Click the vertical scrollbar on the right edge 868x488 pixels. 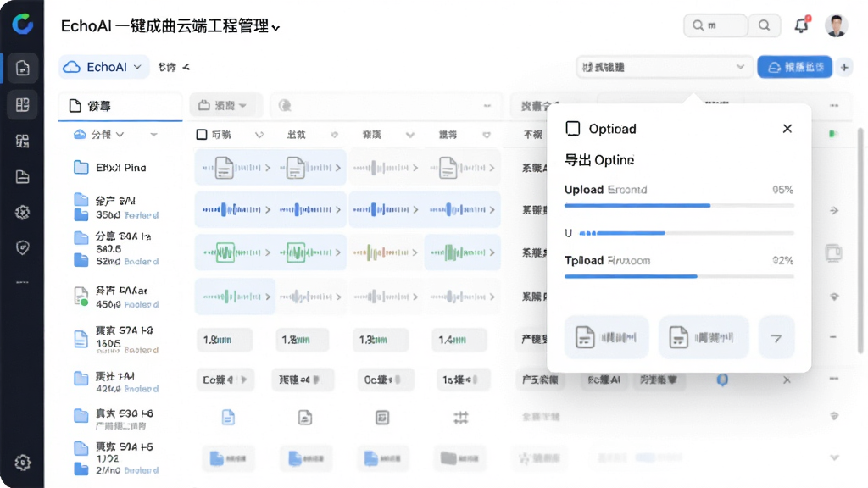(x=860, y=241)
